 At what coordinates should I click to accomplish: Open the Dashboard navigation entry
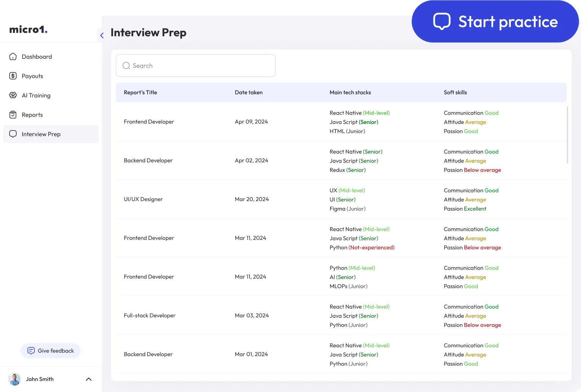[37, 56]
